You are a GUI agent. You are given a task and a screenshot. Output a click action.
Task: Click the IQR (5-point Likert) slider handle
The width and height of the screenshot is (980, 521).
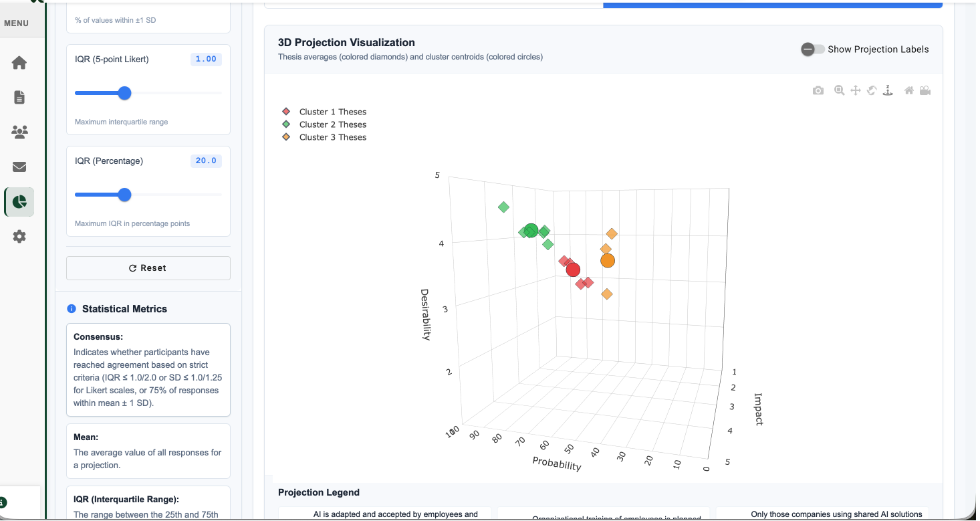point(124,93)
